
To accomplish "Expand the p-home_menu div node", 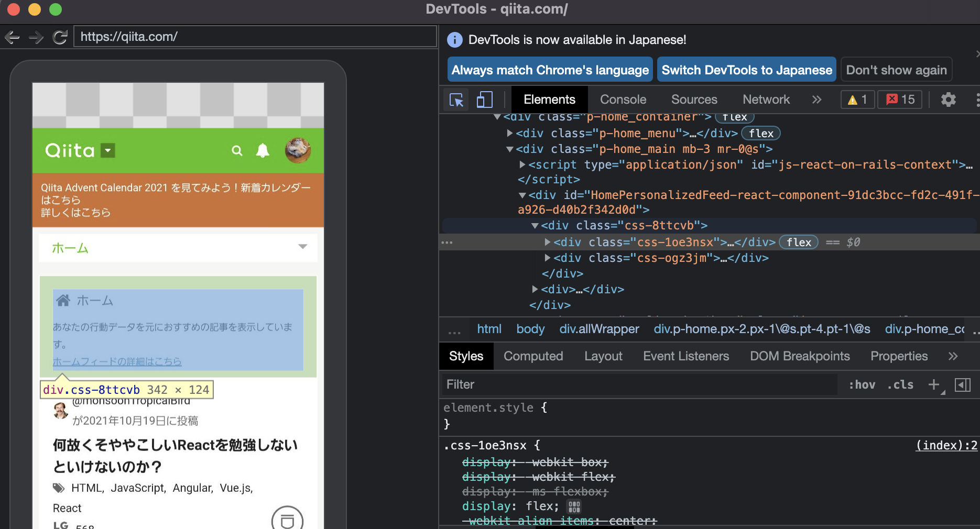I will pyautogui.click(x=509, y=133).
